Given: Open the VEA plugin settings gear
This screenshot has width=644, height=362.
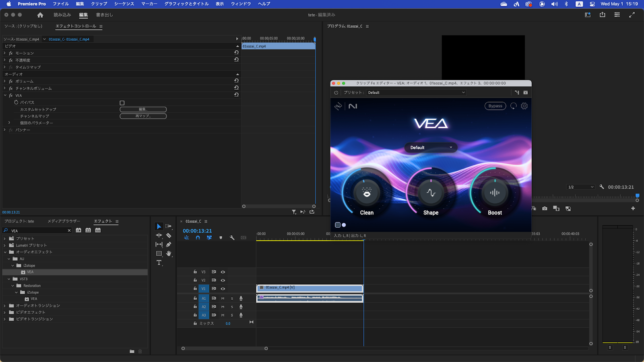Looking at the screenshot, I should point(524,106).
